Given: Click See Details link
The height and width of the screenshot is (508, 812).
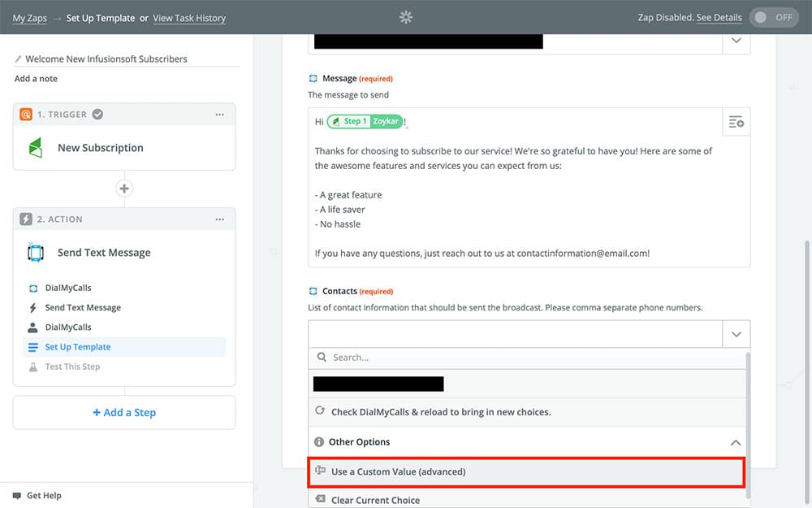Looking at the screenshot, I should click(x=719, y=18).
